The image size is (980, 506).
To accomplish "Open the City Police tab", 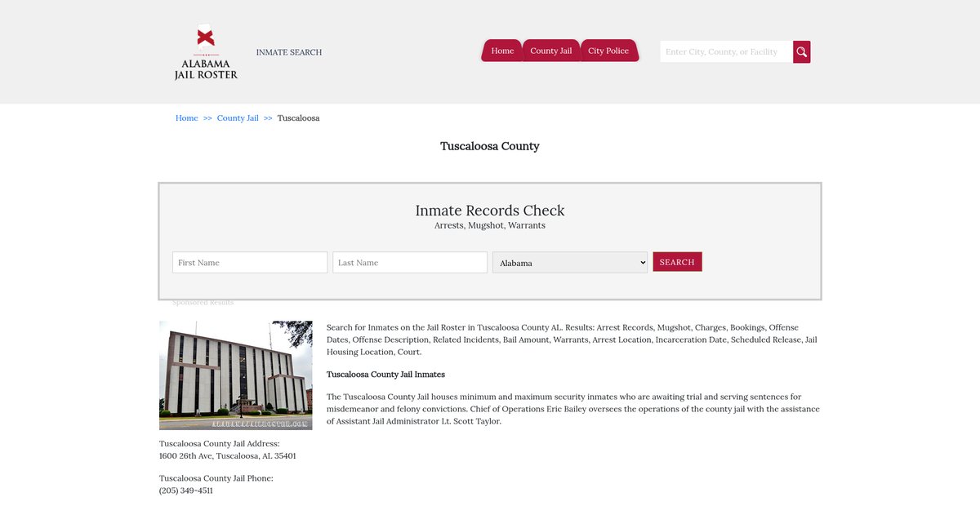I will 608,51.
